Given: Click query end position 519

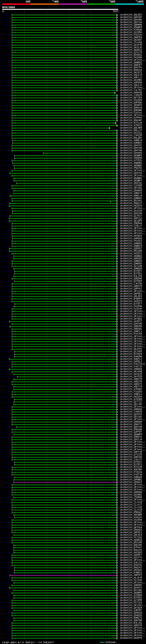Looking at the screenshot, I should 115,11.
